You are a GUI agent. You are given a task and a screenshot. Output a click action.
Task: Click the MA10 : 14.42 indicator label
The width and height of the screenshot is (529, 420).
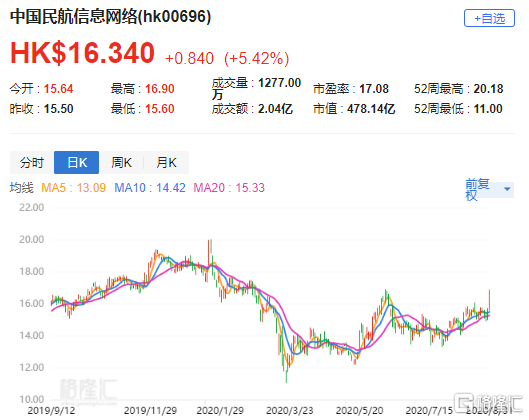150,188
